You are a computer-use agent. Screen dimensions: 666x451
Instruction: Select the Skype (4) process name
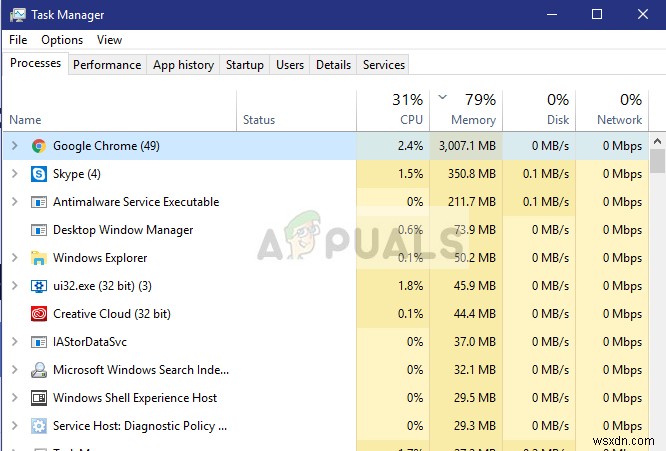(x=76, y=174)
